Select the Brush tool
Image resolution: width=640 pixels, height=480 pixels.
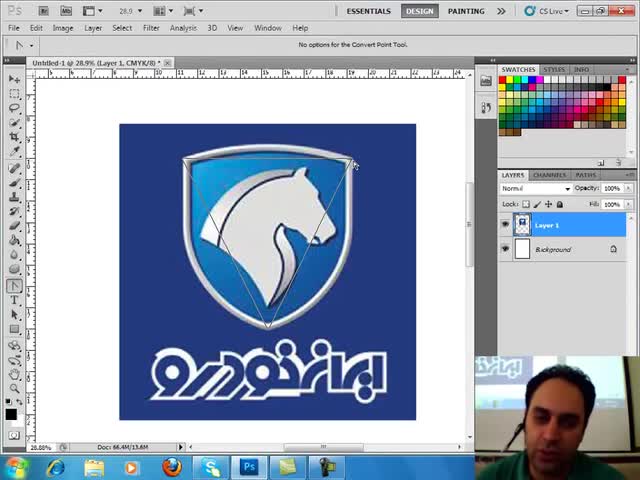14,183
